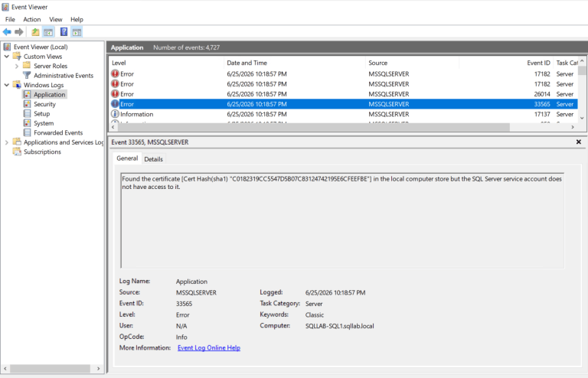Switch to the Details tab
This screenshot has height=378, width=588.
point(153,159)
